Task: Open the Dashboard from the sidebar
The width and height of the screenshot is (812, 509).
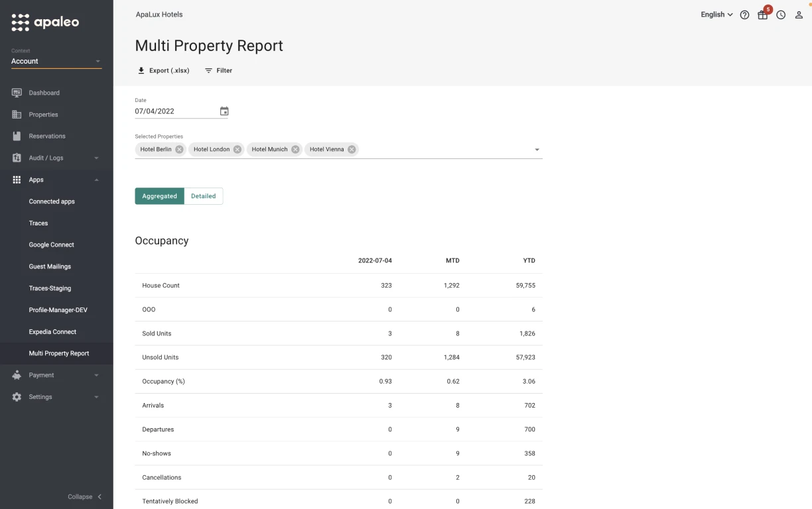Action: (44, 93)
